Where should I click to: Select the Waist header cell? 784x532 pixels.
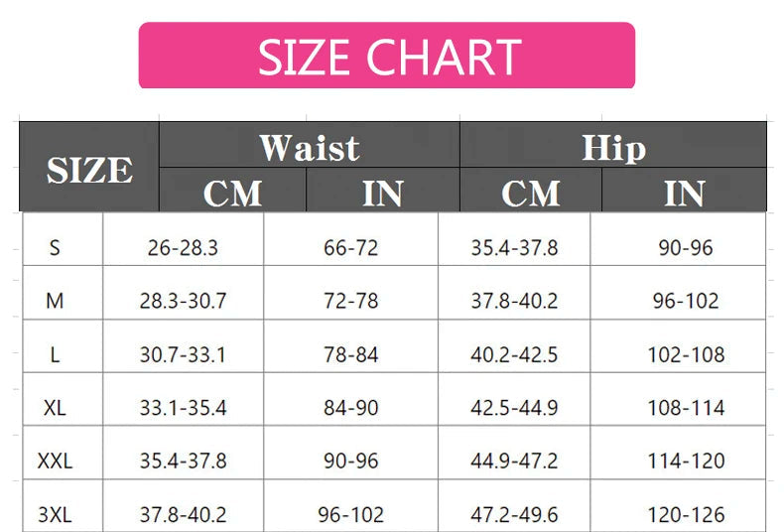[309, 148]
